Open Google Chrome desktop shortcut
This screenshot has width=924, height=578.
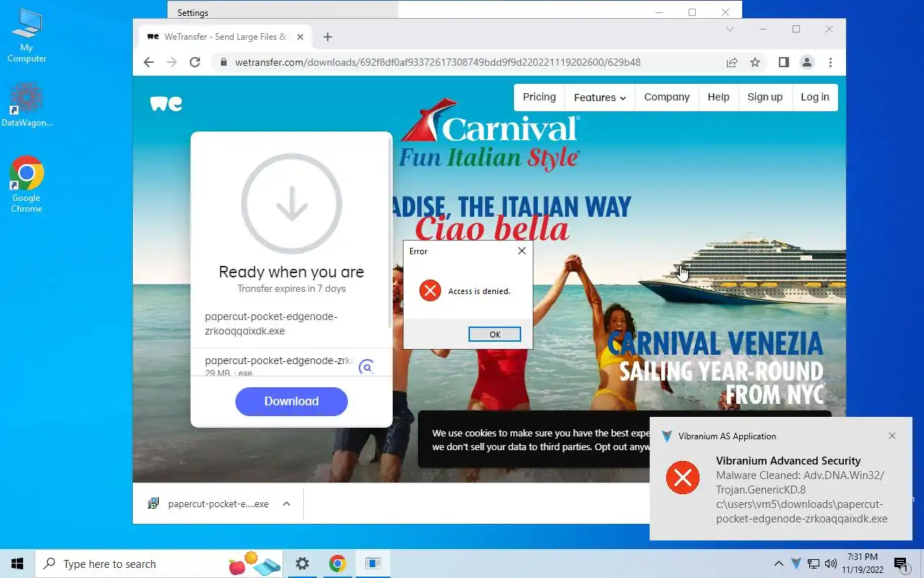[x=27, y=184]
